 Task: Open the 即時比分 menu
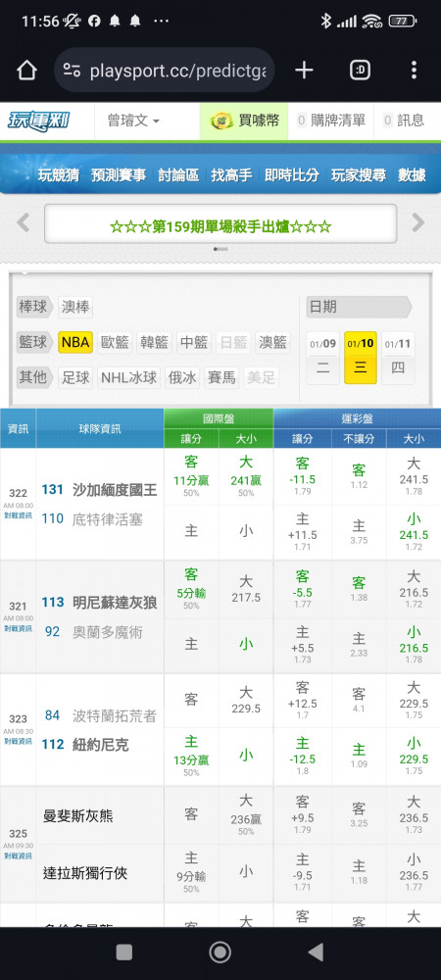tap(292, 175)
